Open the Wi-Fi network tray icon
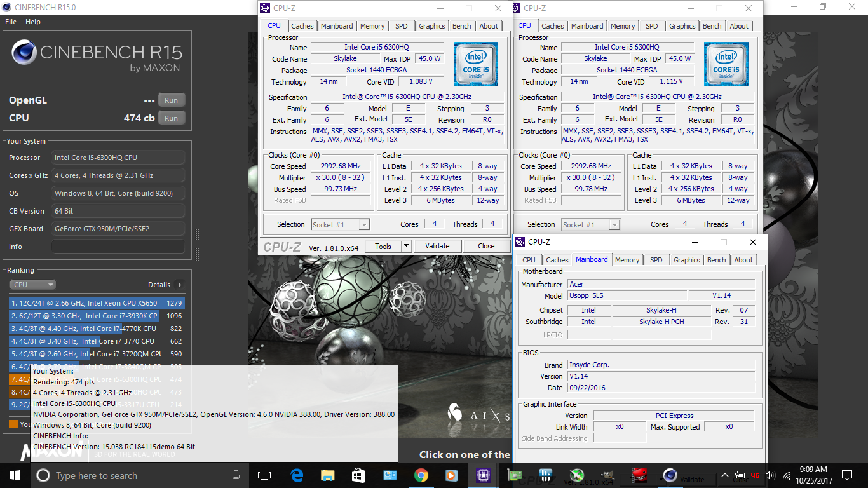 click(787, 475)
